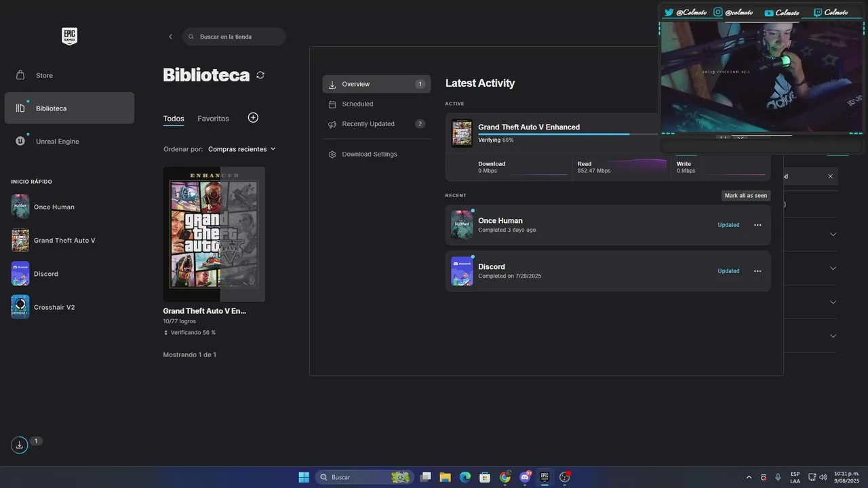Image resolution: width=868 pixels, height=488 pixels.
Task: Open more options for Discord
Action: point(757,271)
